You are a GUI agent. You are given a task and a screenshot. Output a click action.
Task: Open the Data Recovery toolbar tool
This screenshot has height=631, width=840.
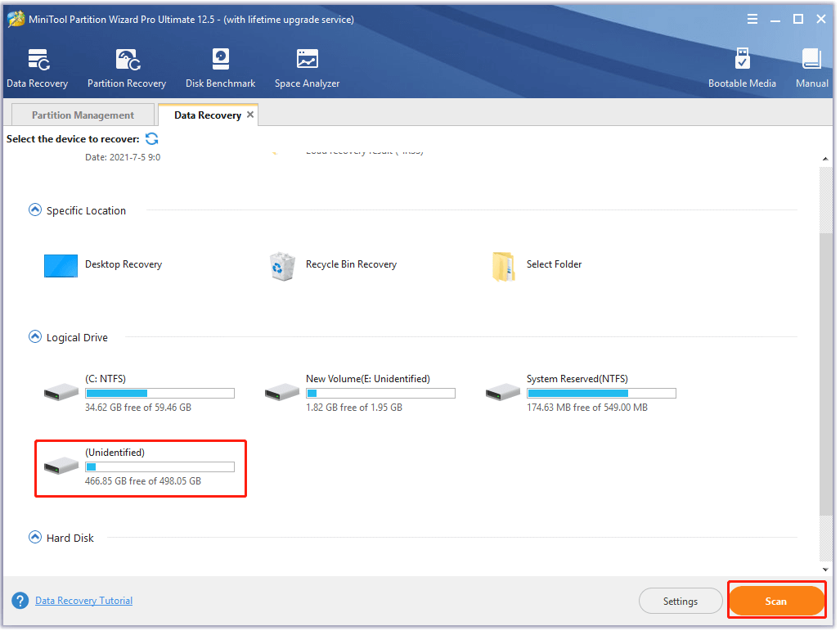(x=38, y=68)
